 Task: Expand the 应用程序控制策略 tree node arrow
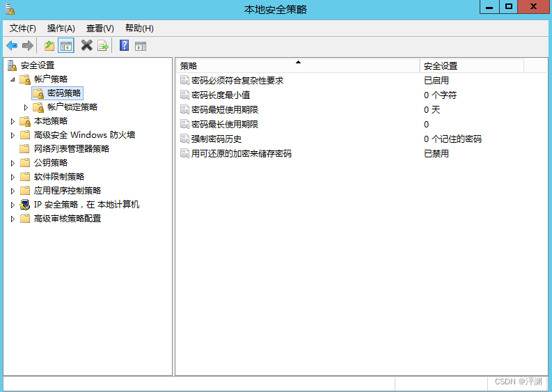pos(13,191)
